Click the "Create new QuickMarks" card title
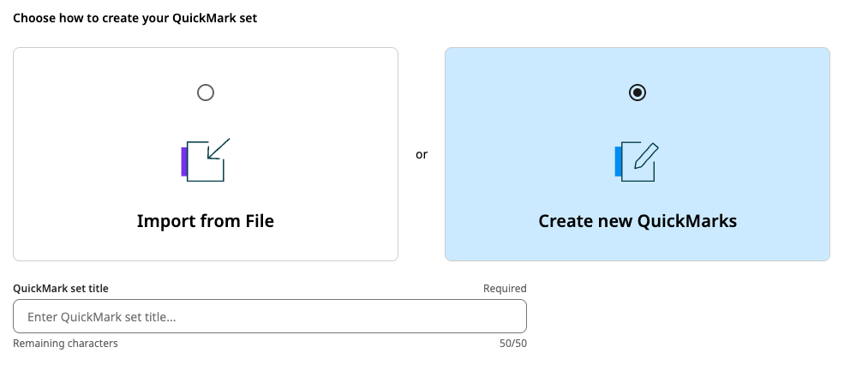The height and width of the screenshot is (365, 868). coord(638,221)
